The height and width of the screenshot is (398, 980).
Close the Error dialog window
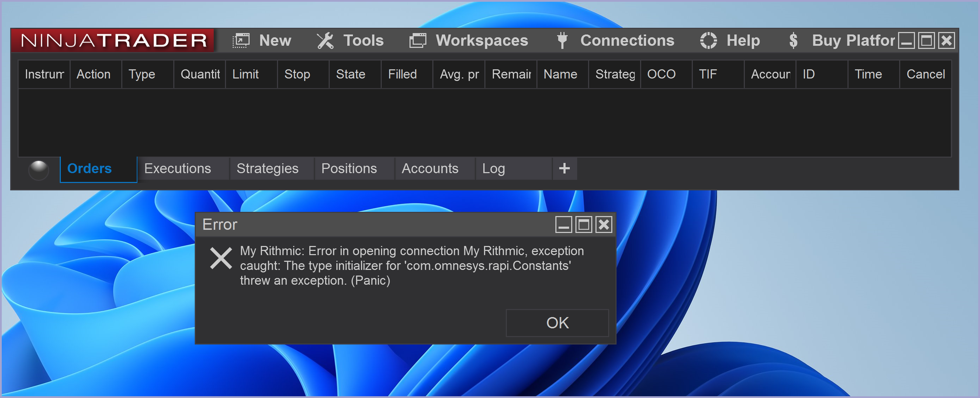pyautogui.click(x=604, y=225)
